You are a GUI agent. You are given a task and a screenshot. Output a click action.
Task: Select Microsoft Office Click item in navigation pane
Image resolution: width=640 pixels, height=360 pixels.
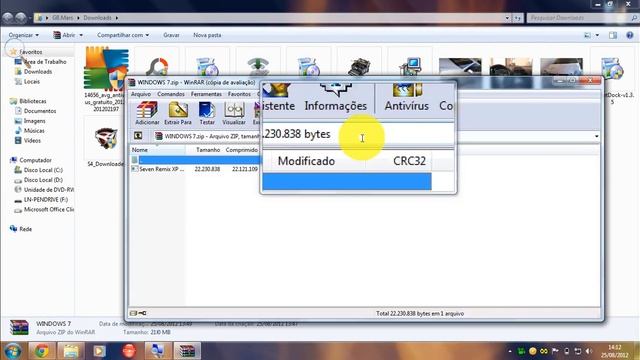click(x=49, y=209)
